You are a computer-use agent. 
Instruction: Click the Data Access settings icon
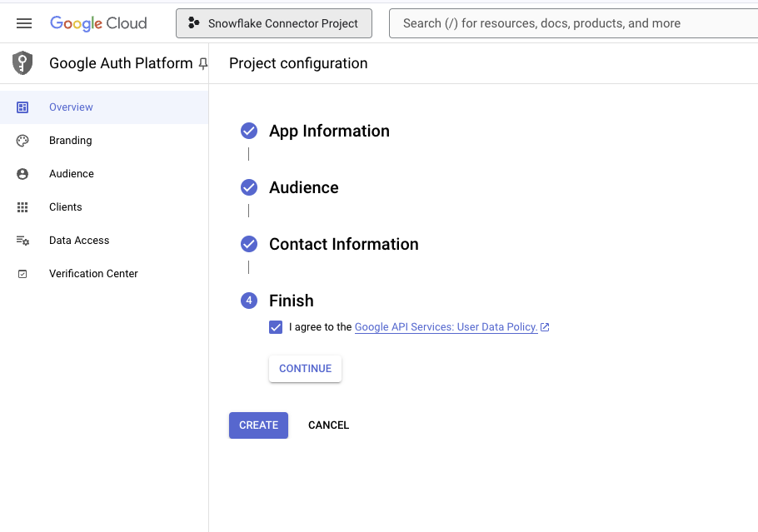[22, 241]
